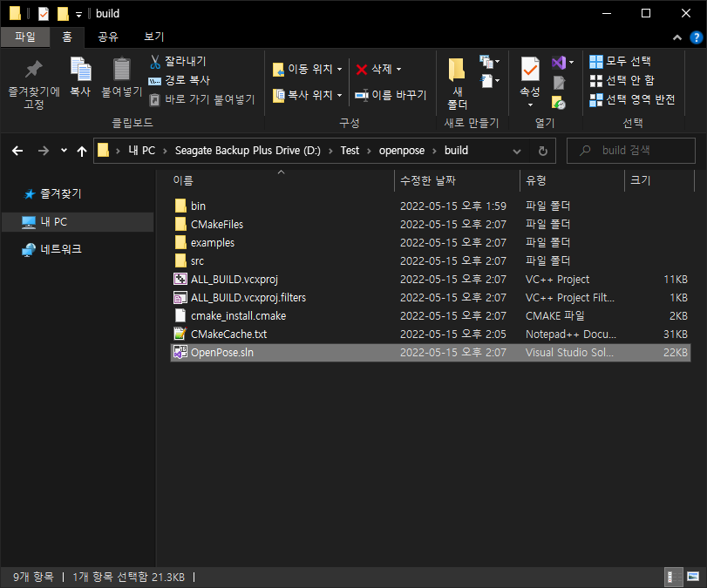Click Paste shortcut (바로 가기 붙여넣기)
The width and height of the screenshot is (707, 588).
pos(202,99)
